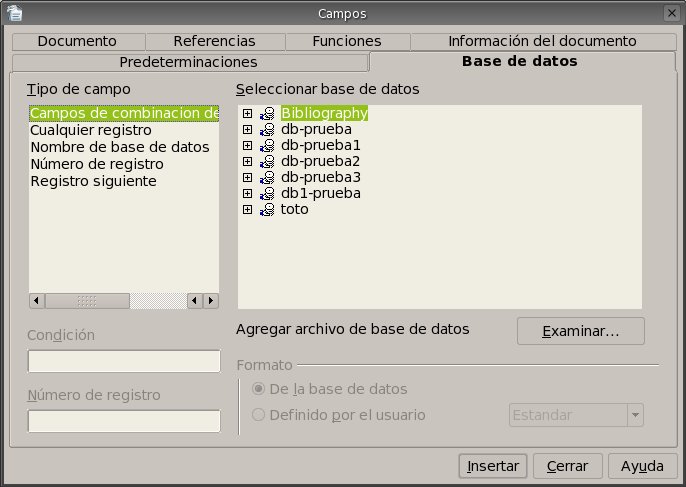Image resolution: width=686 pixels, height=487 pixels.
Task: Click the database icon beside db1-prueba
Action: [x=267, y=194]
